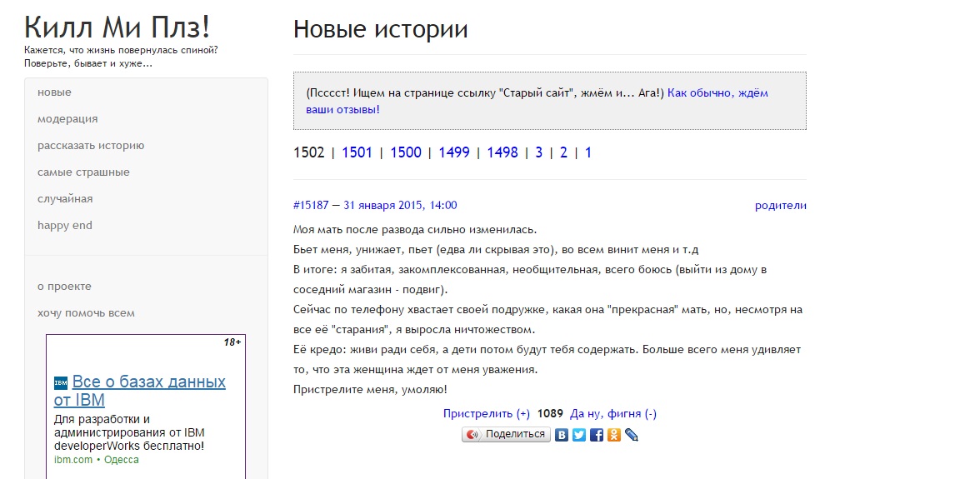Click the Поделиться share button

coord(507,435)
